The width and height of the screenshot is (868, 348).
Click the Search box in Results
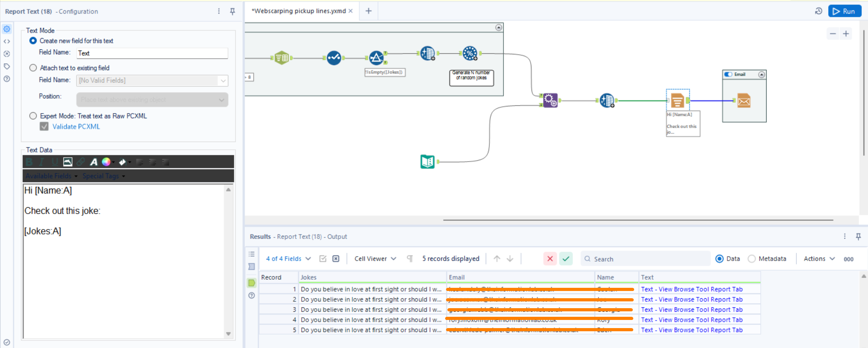click(645, 259)
